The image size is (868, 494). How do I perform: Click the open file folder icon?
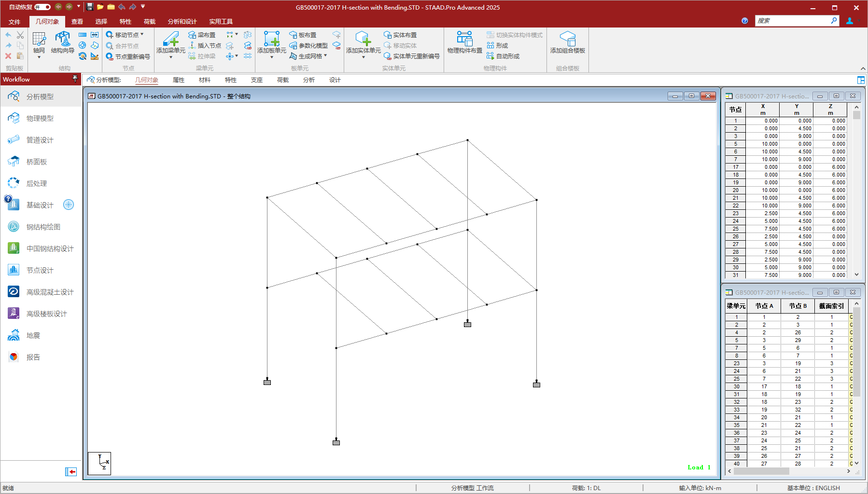(x=100, y=7)
